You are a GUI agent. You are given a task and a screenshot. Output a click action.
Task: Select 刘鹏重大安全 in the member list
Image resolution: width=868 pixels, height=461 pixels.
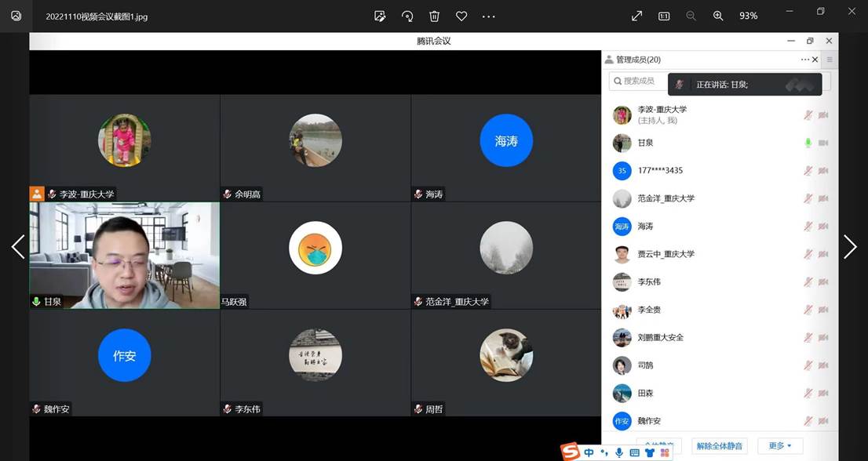pos(660,337)
